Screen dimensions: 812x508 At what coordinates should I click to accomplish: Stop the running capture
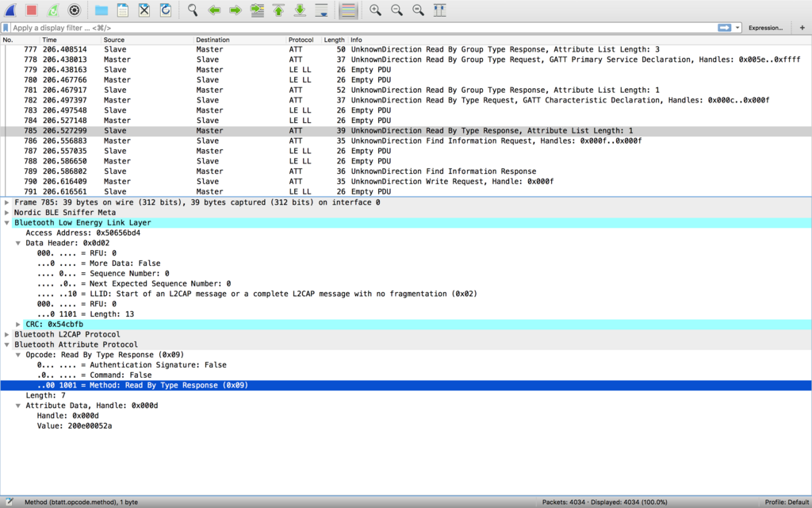[x=32, y=10]
